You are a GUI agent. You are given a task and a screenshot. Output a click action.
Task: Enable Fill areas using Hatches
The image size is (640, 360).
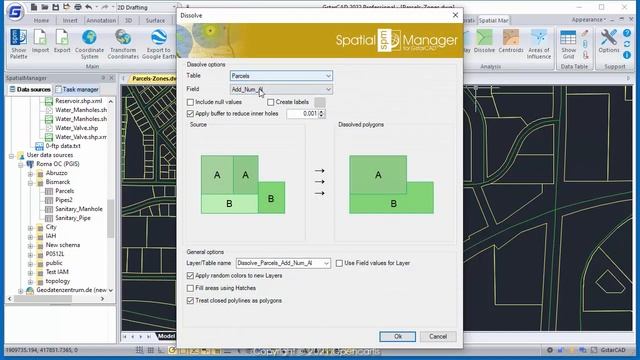tap(190, 288)
